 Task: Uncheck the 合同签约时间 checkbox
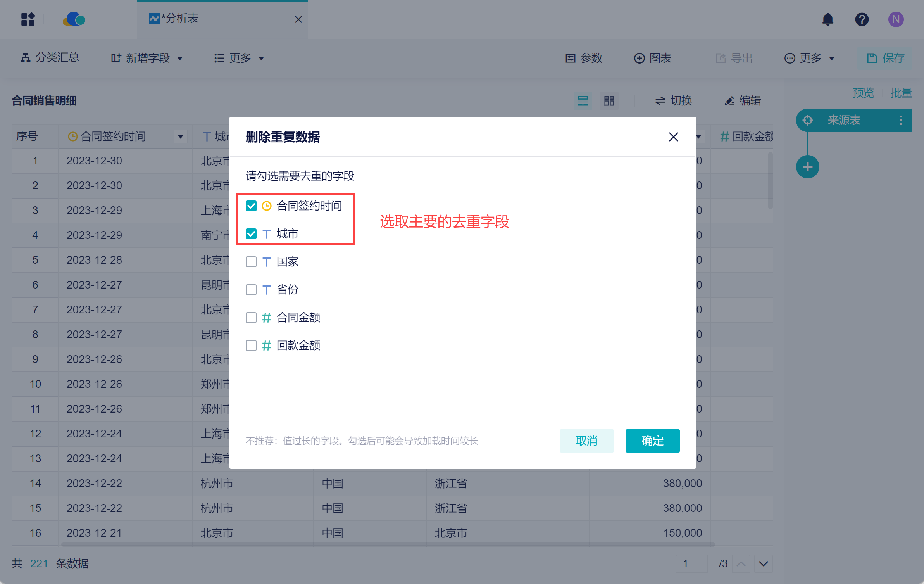coord(251,206)
